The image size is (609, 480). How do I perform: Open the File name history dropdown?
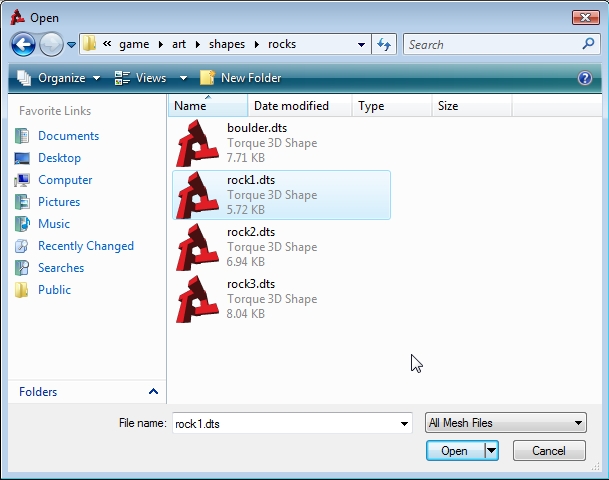click(404, 423)
